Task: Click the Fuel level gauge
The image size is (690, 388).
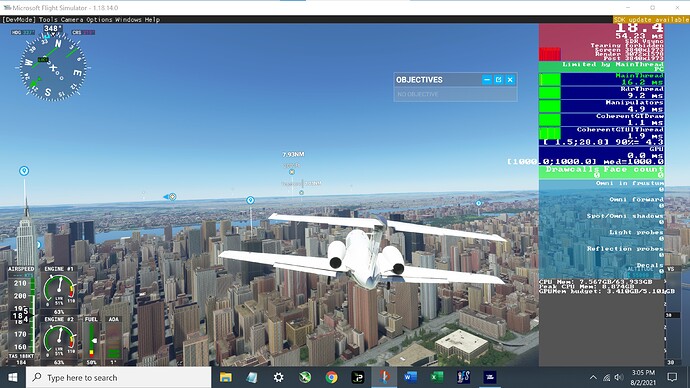Action: click(x=92, y=340)
